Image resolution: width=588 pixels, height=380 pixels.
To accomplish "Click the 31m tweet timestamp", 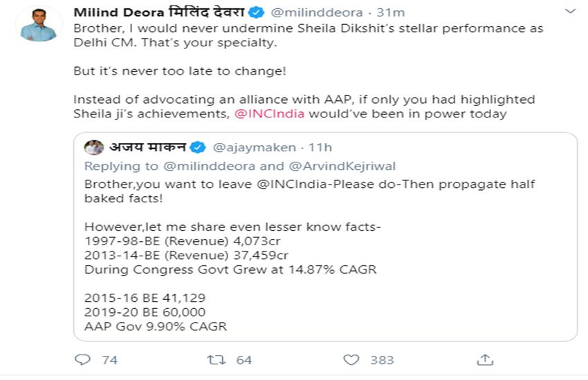I will click(x=390, y=13).
